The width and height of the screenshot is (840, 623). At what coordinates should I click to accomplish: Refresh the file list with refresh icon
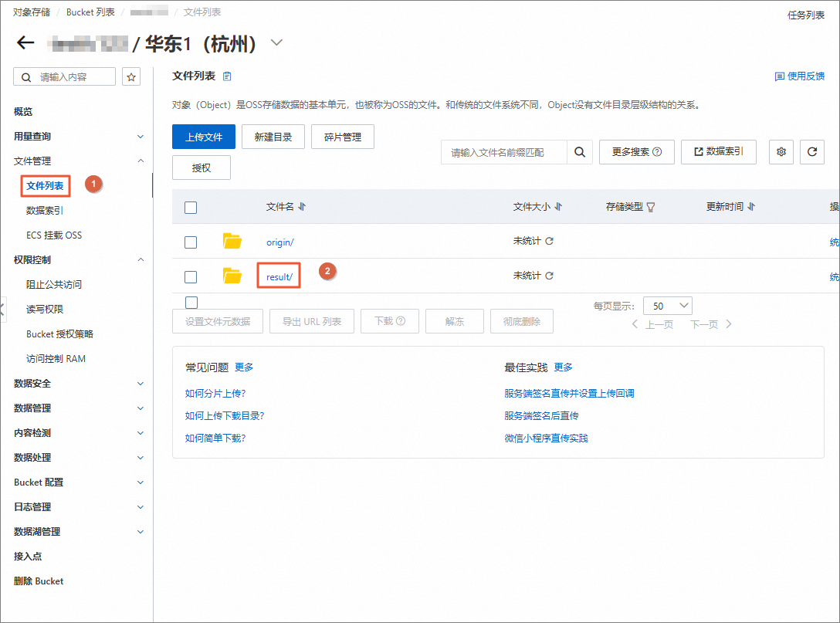812,152
